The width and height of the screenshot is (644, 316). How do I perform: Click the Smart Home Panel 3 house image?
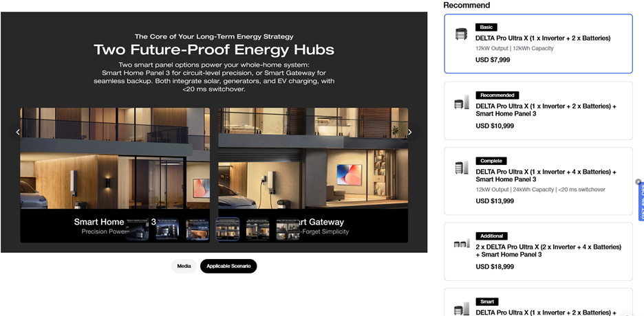115,159
